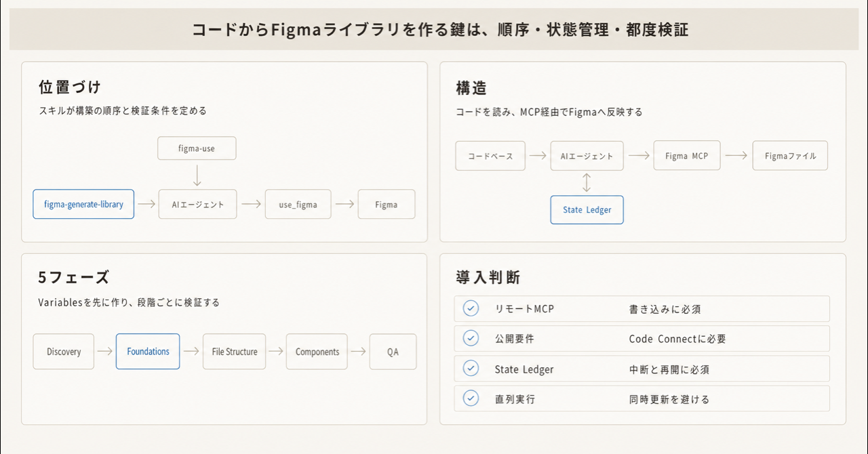The width and height of the screenshot is (868, 454).
Task: Select the Figma box in the 位置づけ diagram
Action: tap(386, 204)
